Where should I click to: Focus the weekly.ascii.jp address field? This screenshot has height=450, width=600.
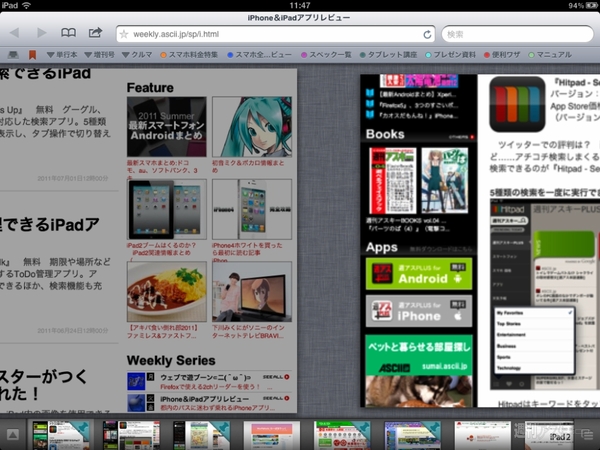coord(276,34)
